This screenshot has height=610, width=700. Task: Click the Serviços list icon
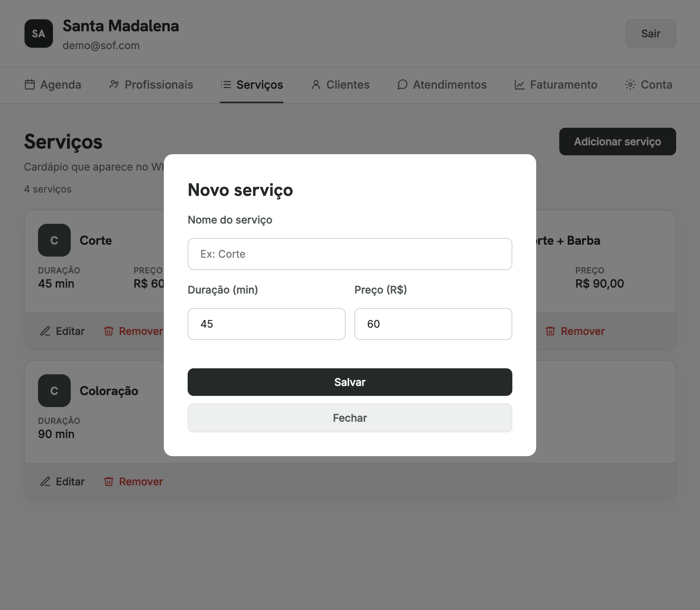pyautogui.click(x=226, y=85)
